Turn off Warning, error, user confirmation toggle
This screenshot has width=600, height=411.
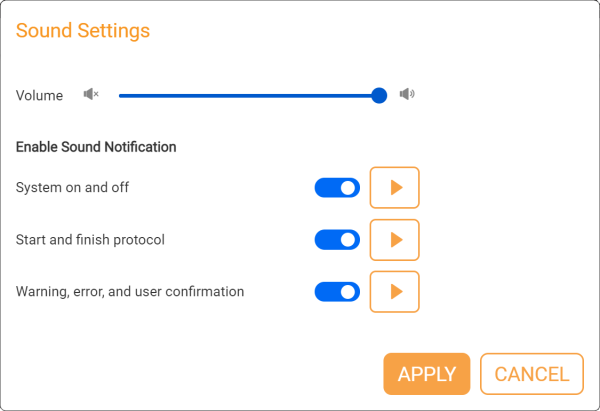tap(337, 292)
